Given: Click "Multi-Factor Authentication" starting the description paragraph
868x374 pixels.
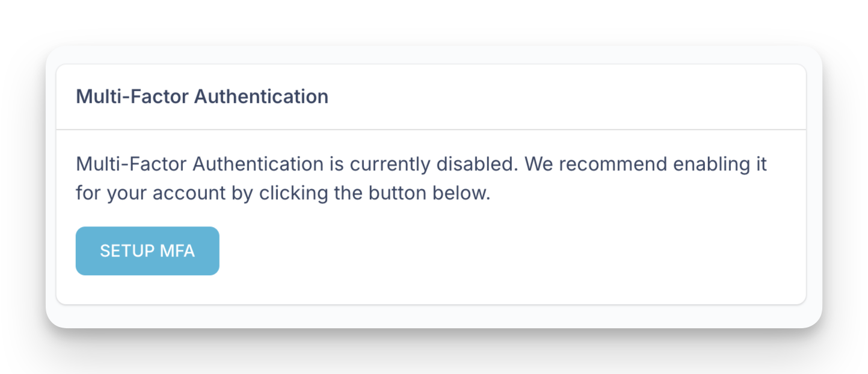Looking at the screenshot, I should pos(200,164).
